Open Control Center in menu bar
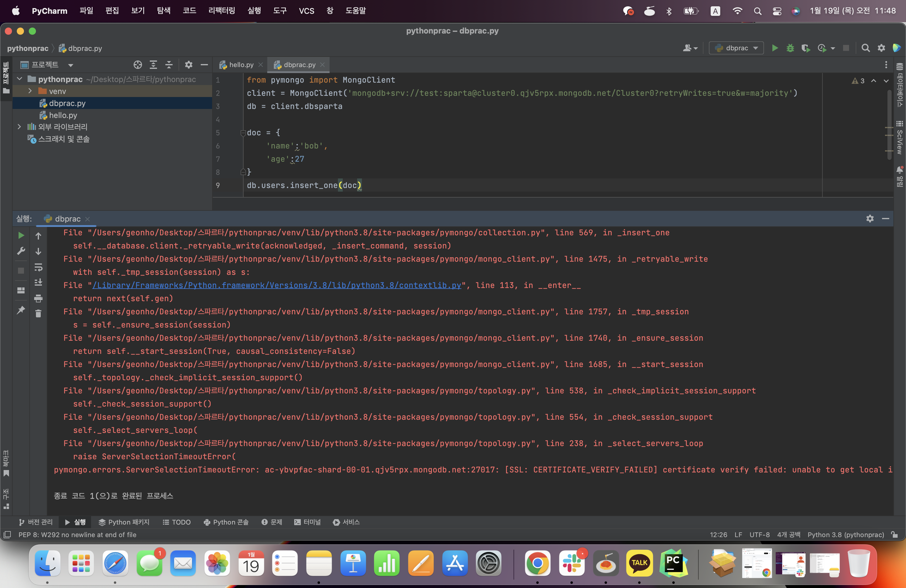 (777, 11)
